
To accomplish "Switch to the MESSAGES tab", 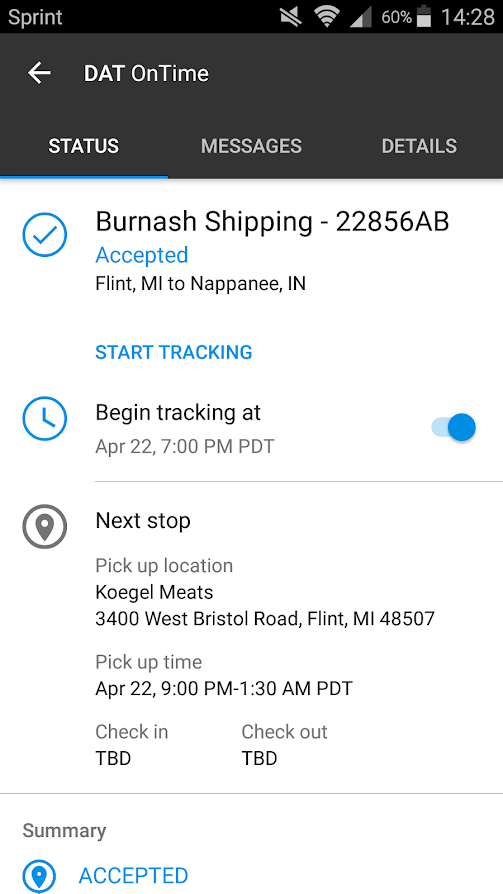I will (x=251, y=146).
